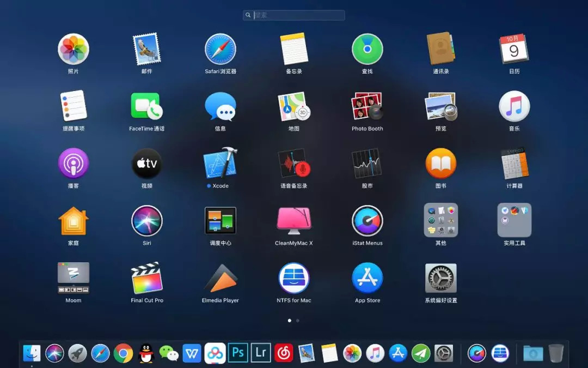588x368 pixels.
Task: Click the Siri icon in the Dock
Action: pos(55,353)
